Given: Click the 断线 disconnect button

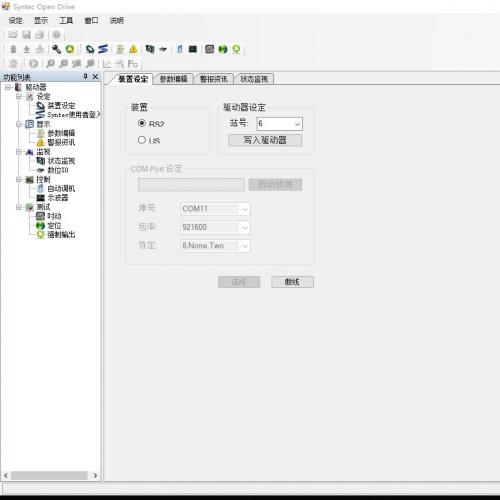Looking at the screenshot, I should click(x=292, y=282).
